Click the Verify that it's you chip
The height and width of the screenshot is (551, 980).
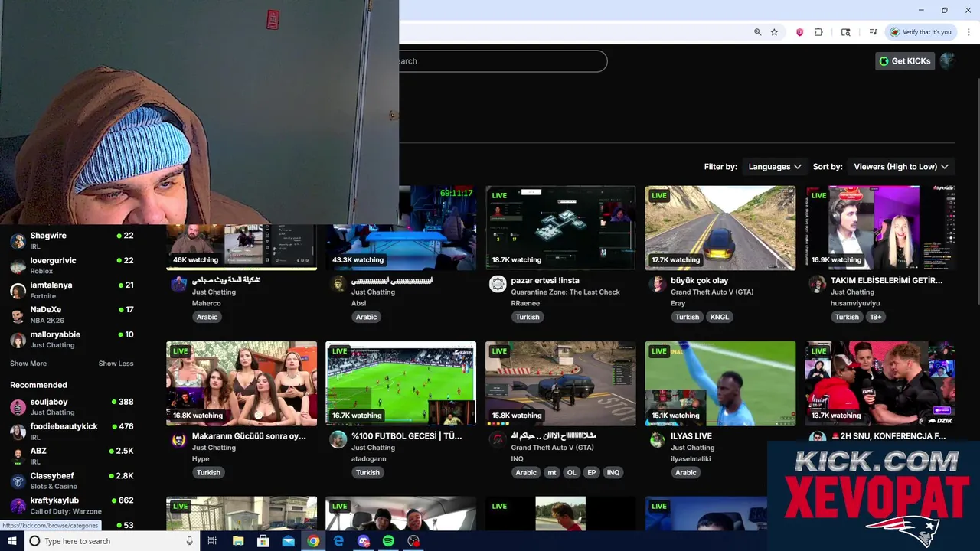(x=920, y=32)
